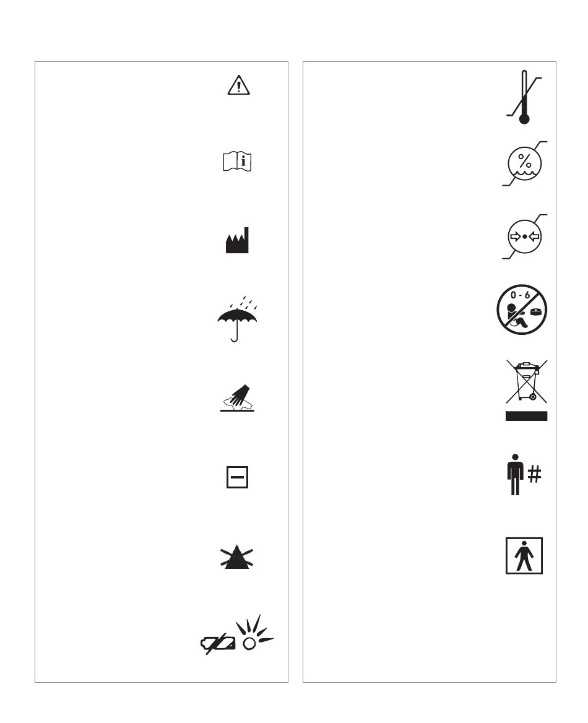Screen dimensions: 588x723
Task: Select the consult instructions booklet icon
Action: [x=237, y=162]
